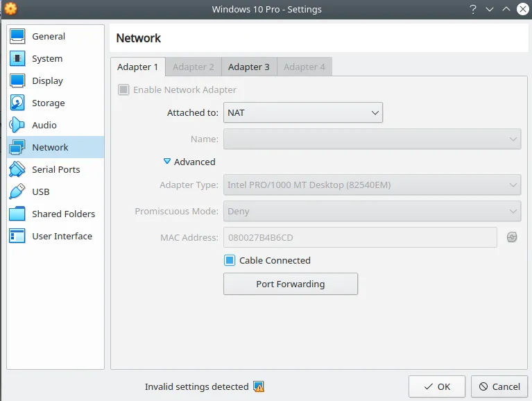The height and width of the screenshot is (401, 532).
Task: Click the invalid settings warning icon
Action: coord(259,386)
